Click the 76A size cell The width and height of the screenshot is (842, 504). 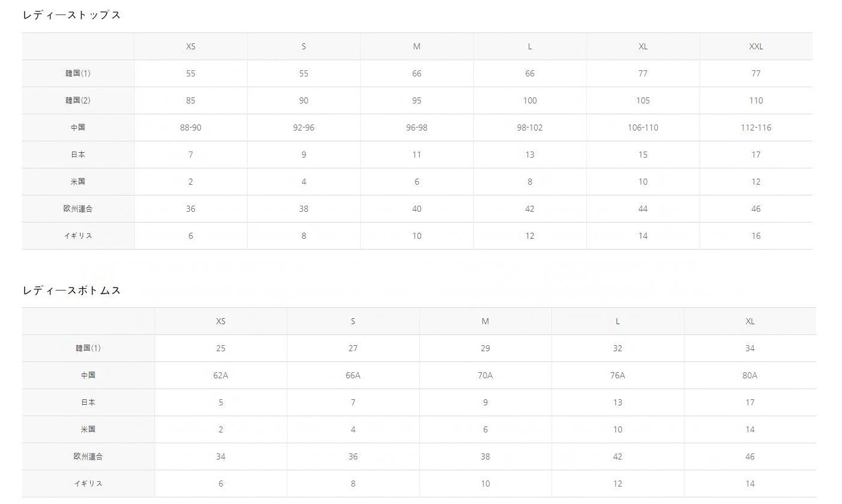[x=618, y=375]
